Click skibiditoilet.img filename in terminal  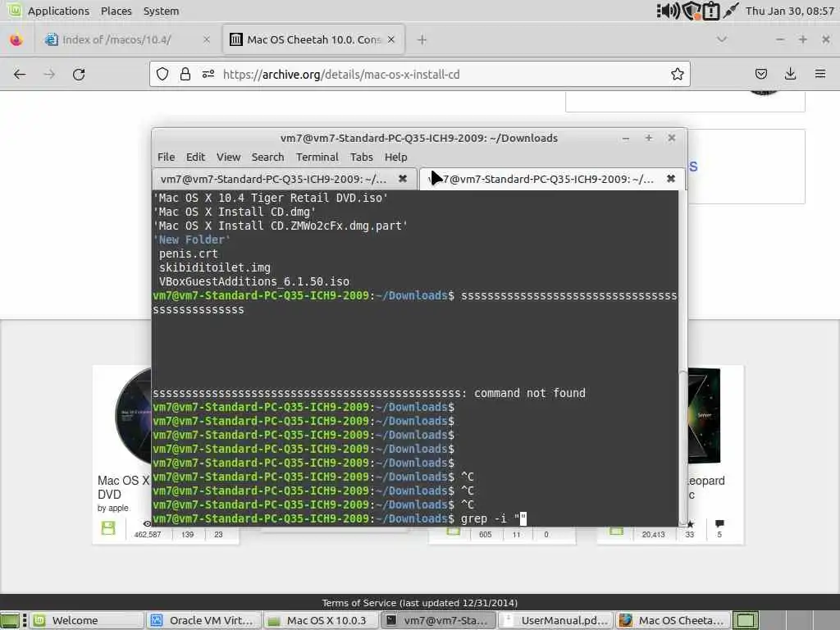coord(215,267)
